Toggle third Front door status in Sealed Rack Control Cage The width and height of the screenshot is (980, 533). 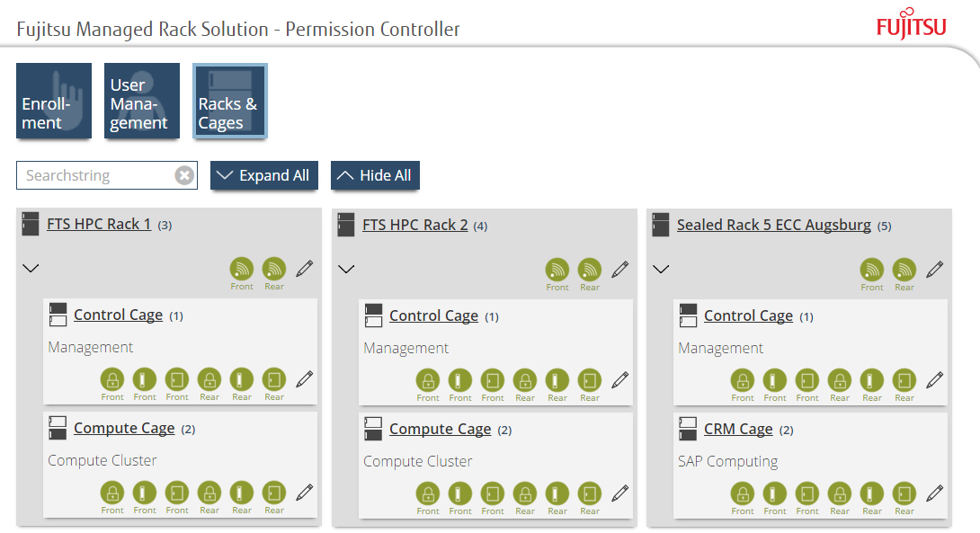click(x=806, y=380)
